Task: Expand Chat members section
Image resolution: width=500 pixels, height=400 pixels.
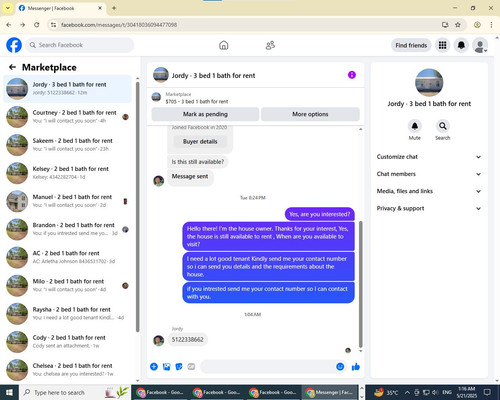Action: (429, 174)
